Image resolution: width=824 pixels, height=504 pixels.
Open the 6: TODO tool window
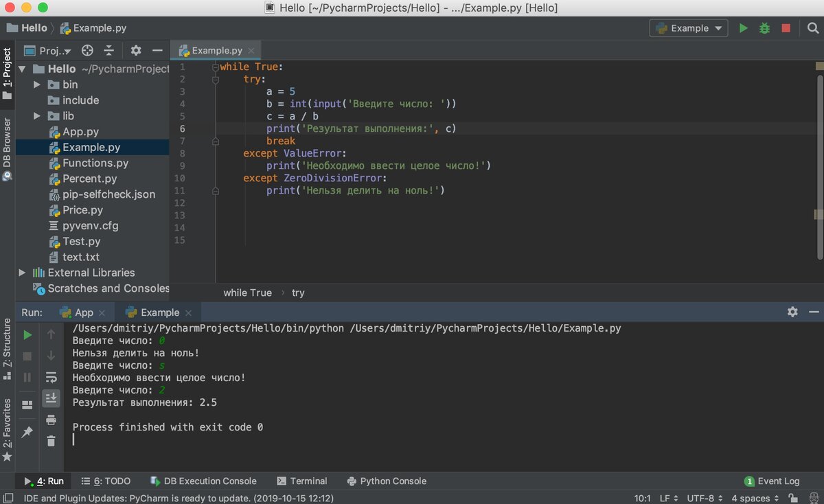coord(106,481)
